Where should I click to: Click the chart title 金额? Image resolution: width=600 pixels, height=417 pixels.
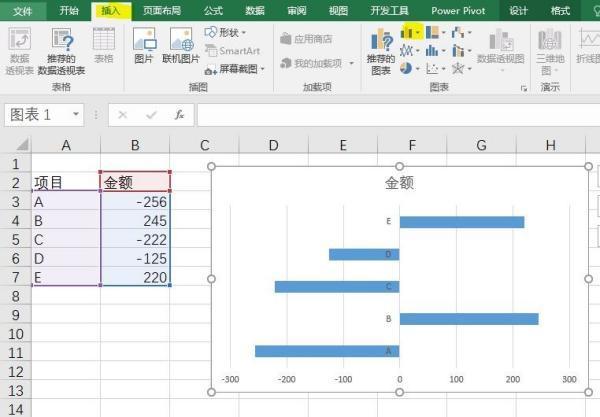399,183
